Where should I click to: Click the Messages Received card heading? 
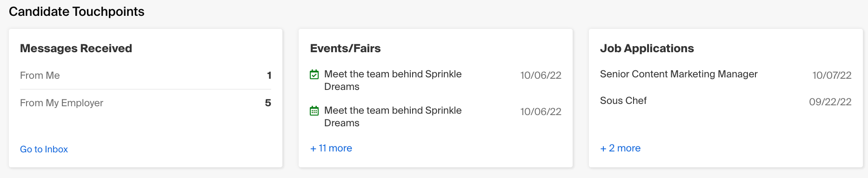[x=76, y=48]
